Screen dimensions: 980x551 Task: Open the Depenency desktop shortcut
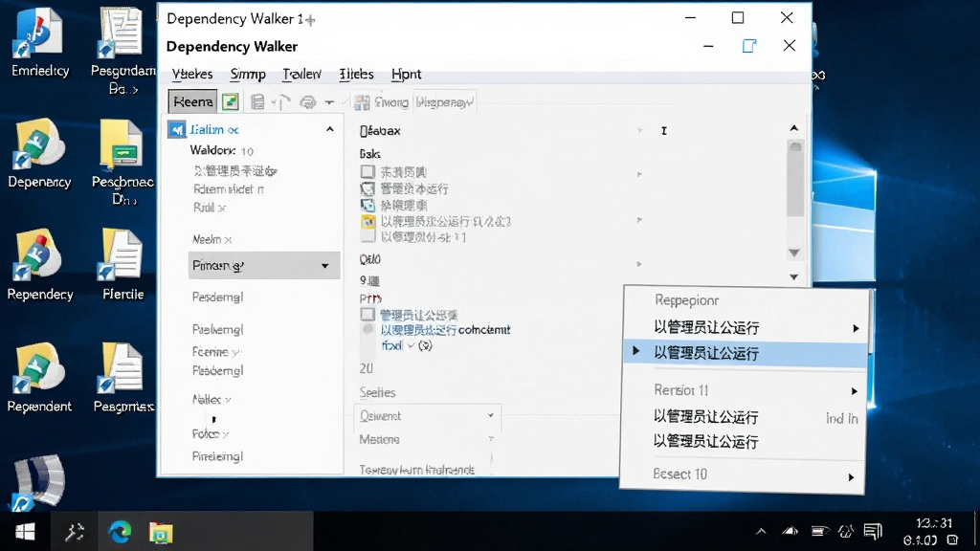tap(39, 154)
